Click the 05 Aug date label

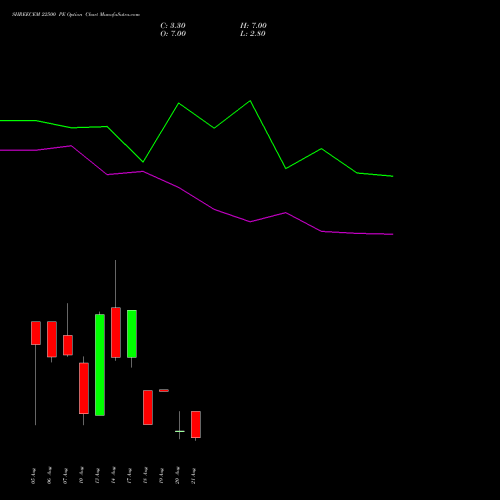click(33, 476)
